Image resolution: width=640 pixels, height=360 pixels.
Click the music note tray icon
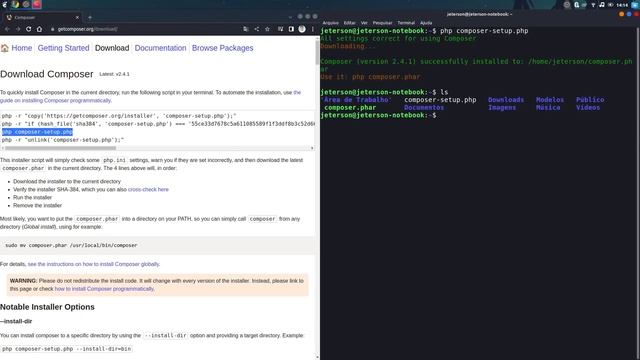tap(602, 5)
